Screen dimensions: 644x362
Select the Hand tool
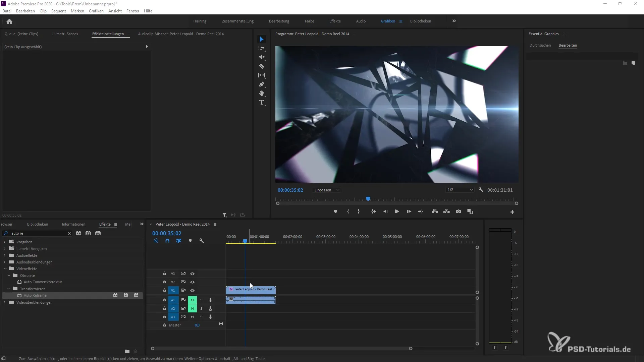click(262, 93)
